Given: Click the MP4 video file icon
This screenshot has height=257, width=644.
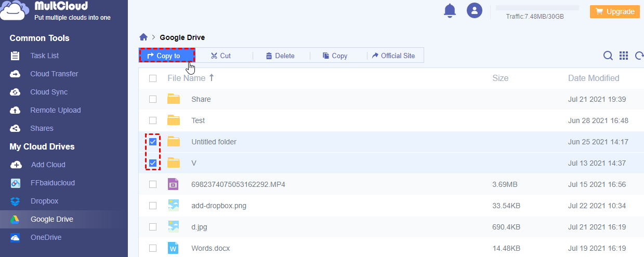Looking at the screenshot, I should [x=173, y=184].
